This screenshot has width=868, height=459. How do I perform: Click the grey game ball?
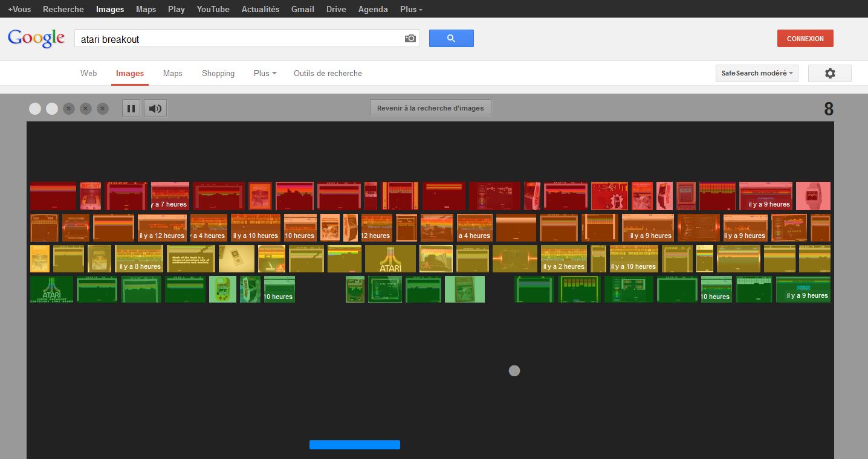point(514,371)
